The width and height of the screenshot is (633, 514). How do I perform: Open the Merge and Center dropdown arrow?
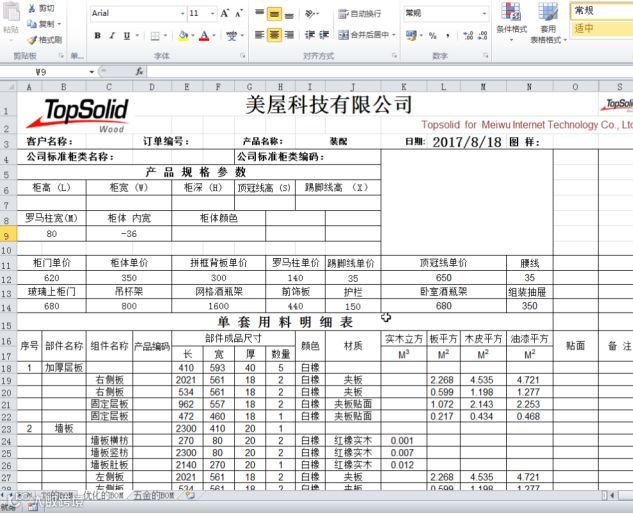[x=394, y=35]
